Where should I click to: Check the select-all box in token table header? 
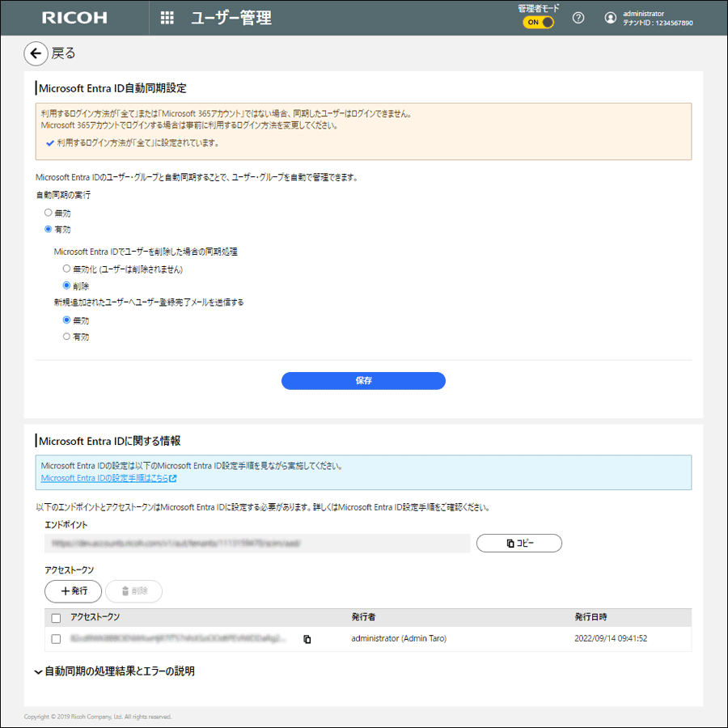point(56,619)
